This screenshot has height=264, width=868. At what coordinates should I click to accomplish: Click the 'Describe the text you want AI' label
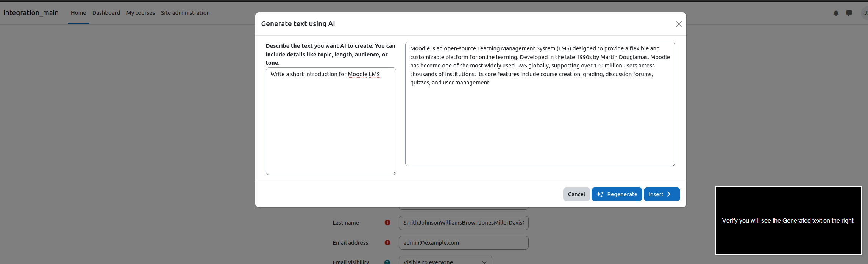click(330, 54)
